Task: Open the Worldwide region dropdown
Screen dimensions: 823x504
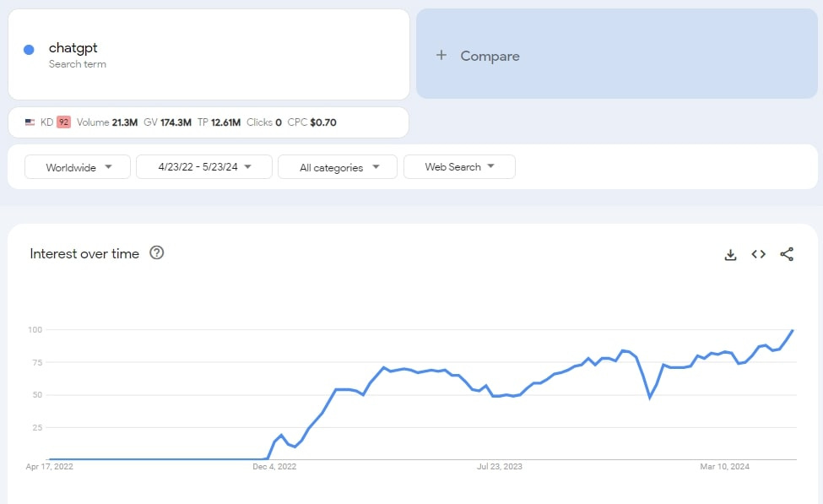Action: pyautogui.click(x=78, y=167)
